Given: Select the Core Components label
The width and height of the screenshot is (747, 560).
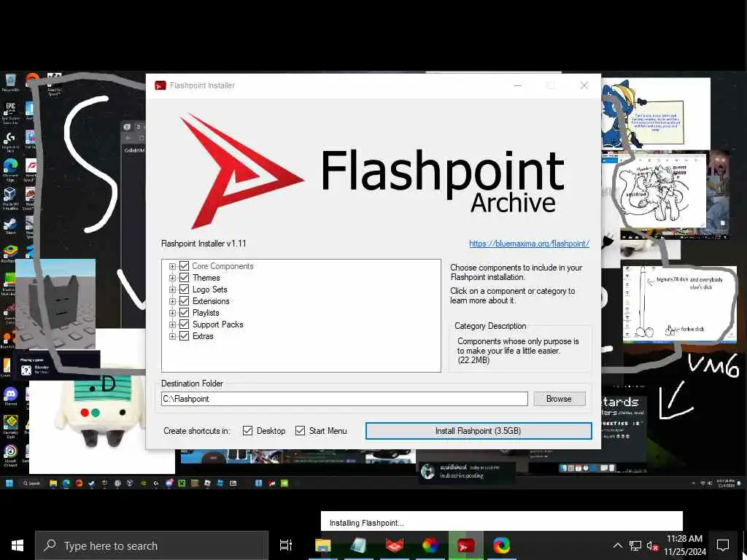Looking at the screenshot, I should [x=223, y=266].
